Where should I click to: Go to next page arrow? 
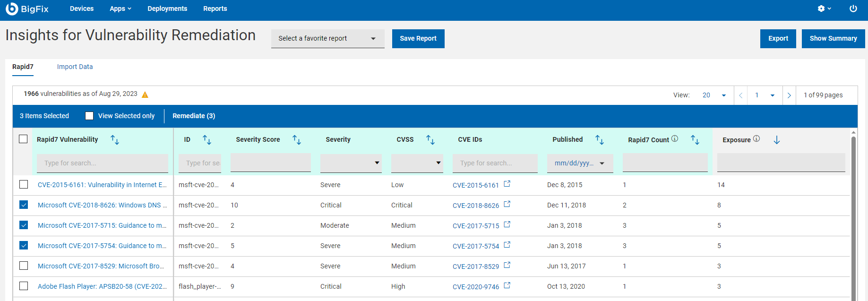click(789, 95)
